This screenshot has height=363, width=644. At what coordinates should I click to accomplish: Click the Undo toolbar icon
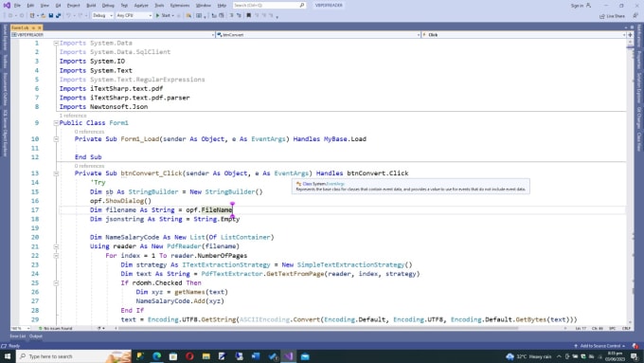[68, 15]
